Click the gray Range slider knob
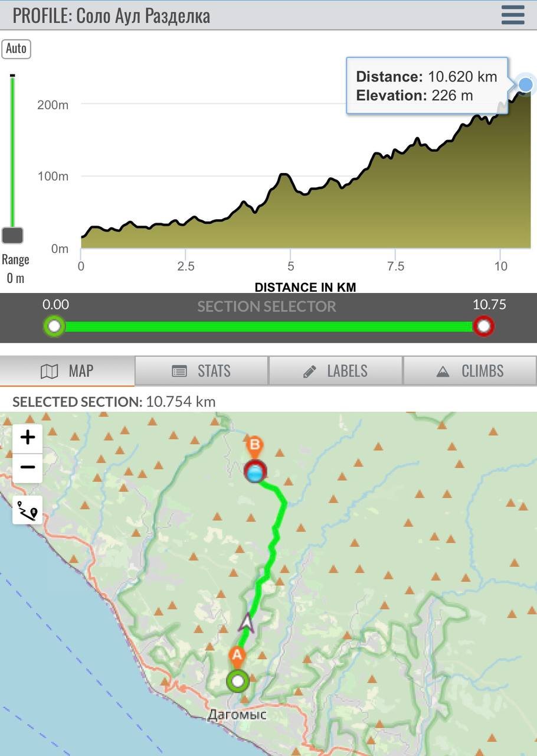Screen dimensions: 537x756 12,236
